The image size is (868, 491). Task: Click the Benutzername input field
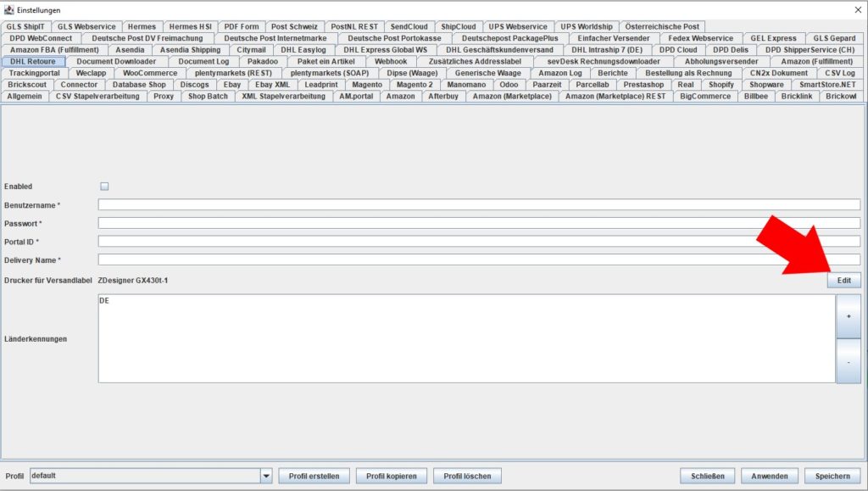point(479,205)
